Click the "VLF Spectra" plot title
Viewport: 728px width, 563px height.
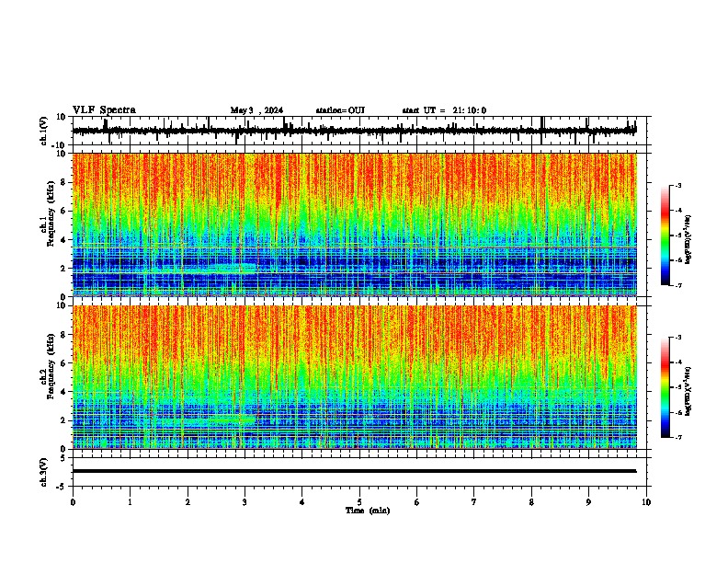click(x=104, y=110)
